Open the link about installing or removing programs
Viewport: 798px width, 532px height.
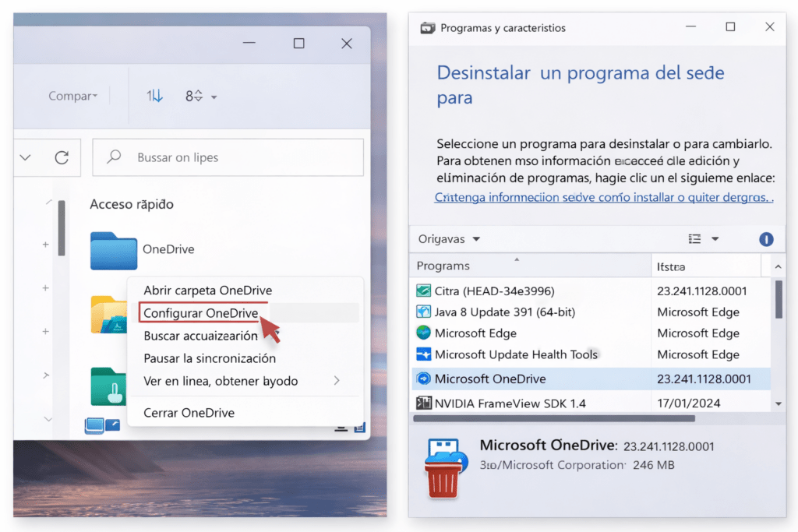(x=604, y=197)
